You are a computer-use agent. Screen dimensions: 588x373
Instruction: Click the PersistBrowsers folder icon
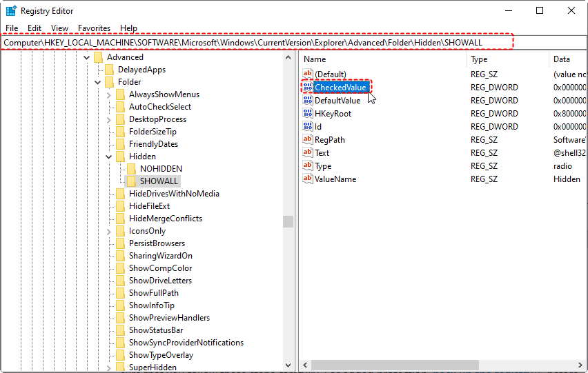120,243
